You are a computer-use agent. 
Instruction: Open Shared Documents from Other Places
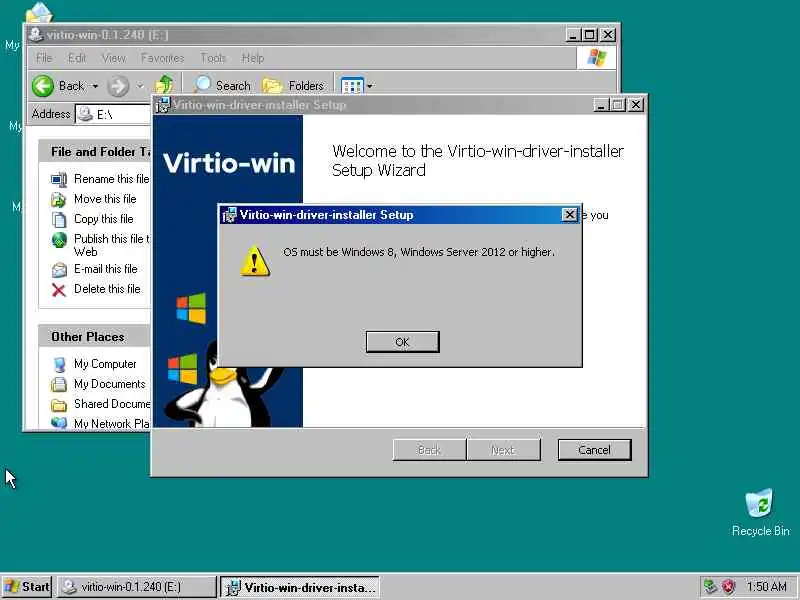coord(112,404)
